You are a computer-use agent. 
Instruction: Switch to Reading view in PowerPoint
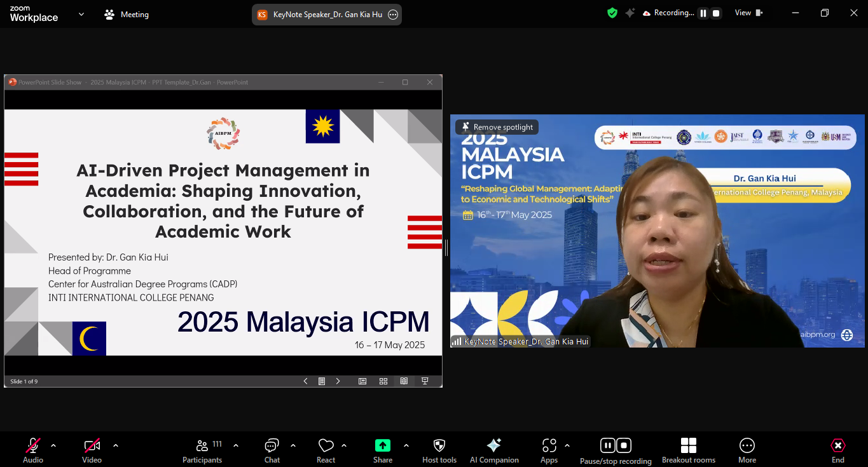pos(404,381)
